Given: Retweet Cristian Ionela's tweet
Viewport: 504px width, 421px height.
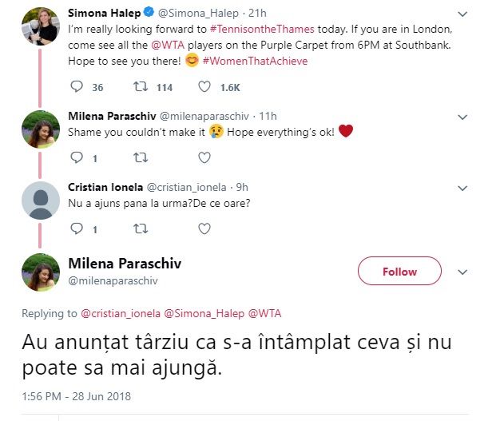Looking at the screenshot, I should 141,229.
